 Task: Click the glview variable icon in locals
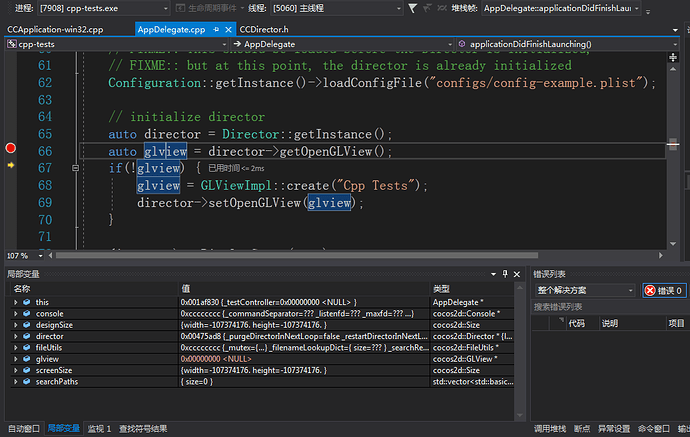click(26, 357)
